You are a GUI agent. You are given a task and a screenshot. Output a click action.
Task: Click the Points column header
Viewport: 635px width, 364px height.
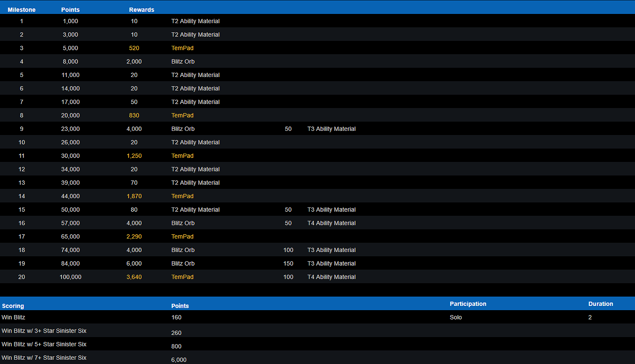(70, 10)
